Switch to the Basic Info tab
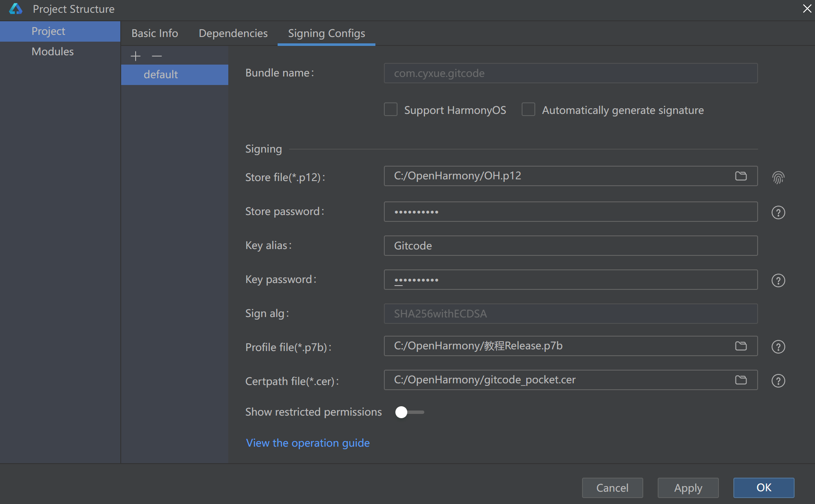The height and width of the screenshot is (504, 815). (154, 33)
